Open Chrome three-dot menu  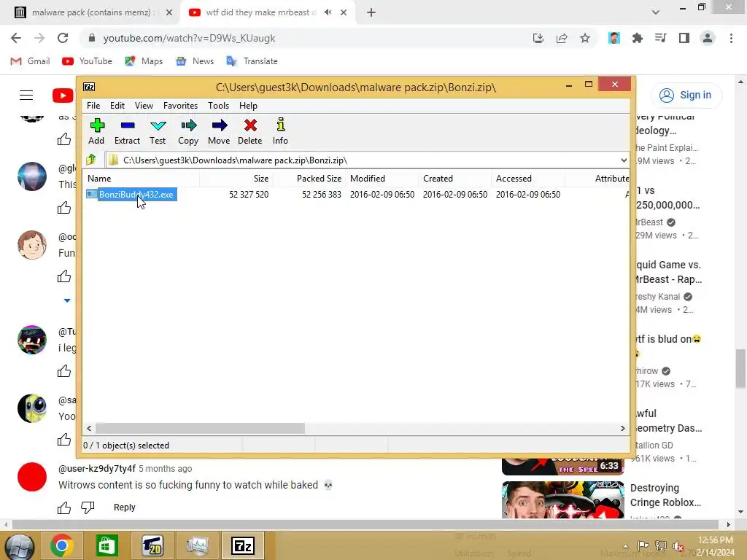[x=731, y=38]
